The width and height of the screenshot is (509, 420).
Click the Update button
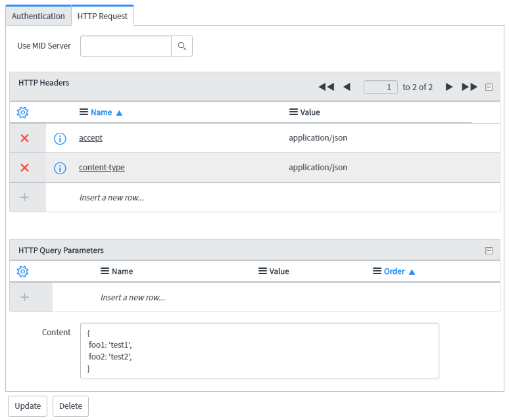[28, 406]
